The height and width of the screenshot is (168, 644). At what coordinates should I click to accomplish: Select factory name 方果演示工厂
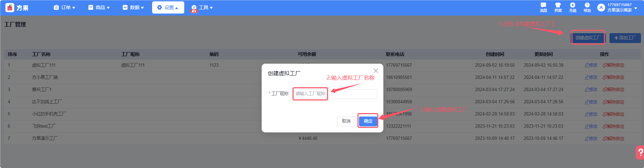pyautogui.click(x=45, y=138)
